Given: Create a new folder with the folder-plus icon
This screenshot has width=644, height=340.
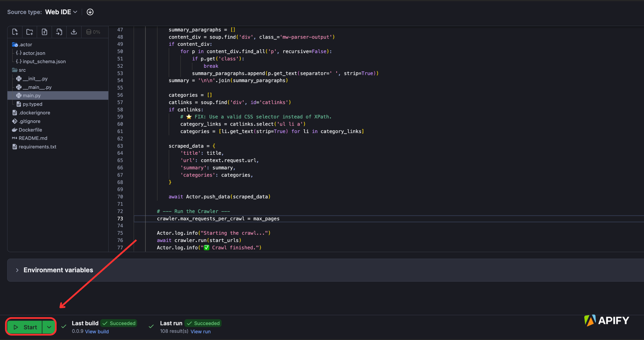Looking at the screenshot, I should [x=30, y=32].
